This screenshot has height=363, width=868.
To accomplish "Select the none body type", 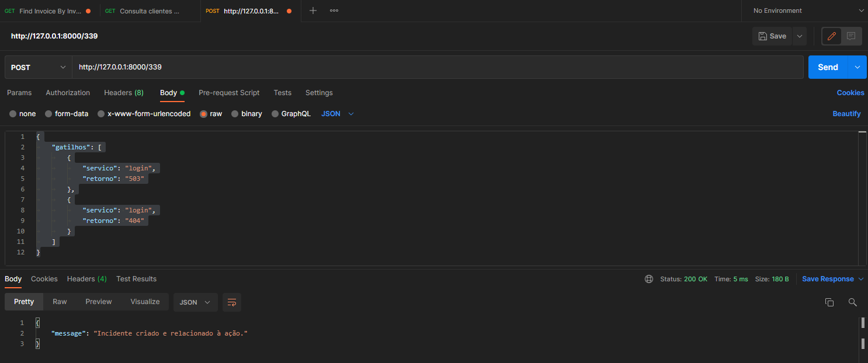I will pyautogui.click(x=23, y=114).
